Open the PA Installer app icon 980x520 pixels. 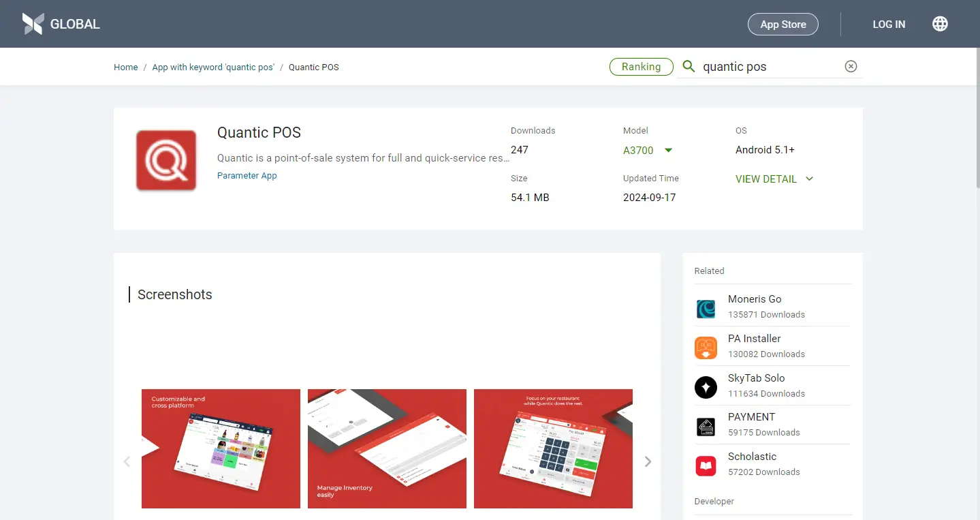point(706,348)
